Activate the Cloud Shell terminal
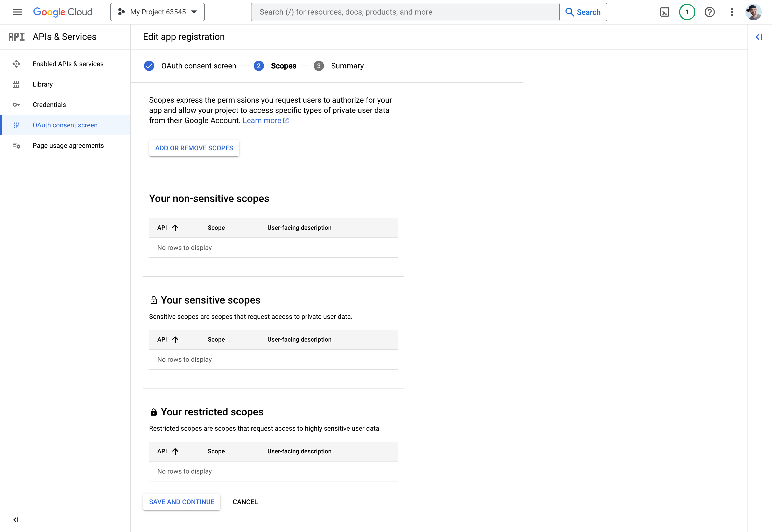 [x=665, y=12]
